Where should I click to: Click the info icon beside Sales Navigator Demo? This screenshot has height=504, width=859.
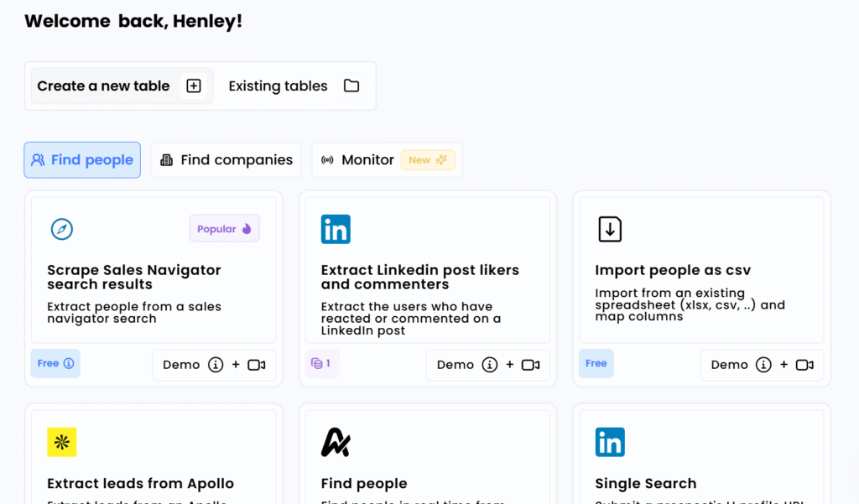[x=216, y=365]
